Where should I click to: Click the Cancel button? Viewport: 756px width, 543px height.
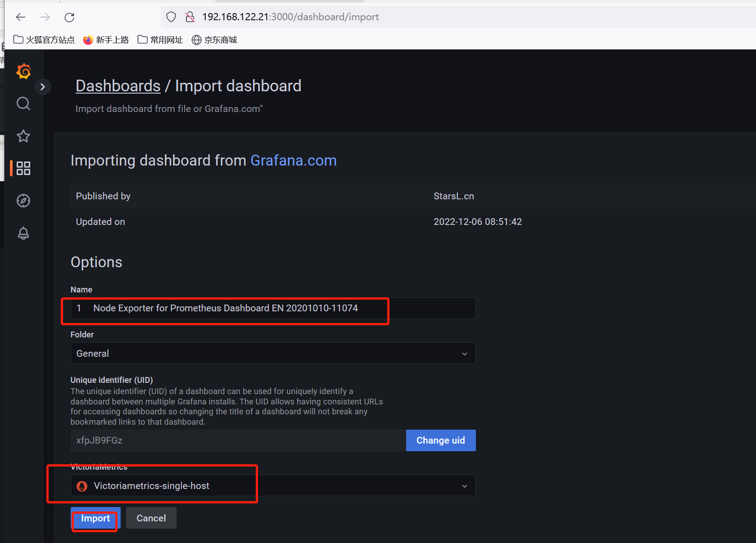(151, 518)
